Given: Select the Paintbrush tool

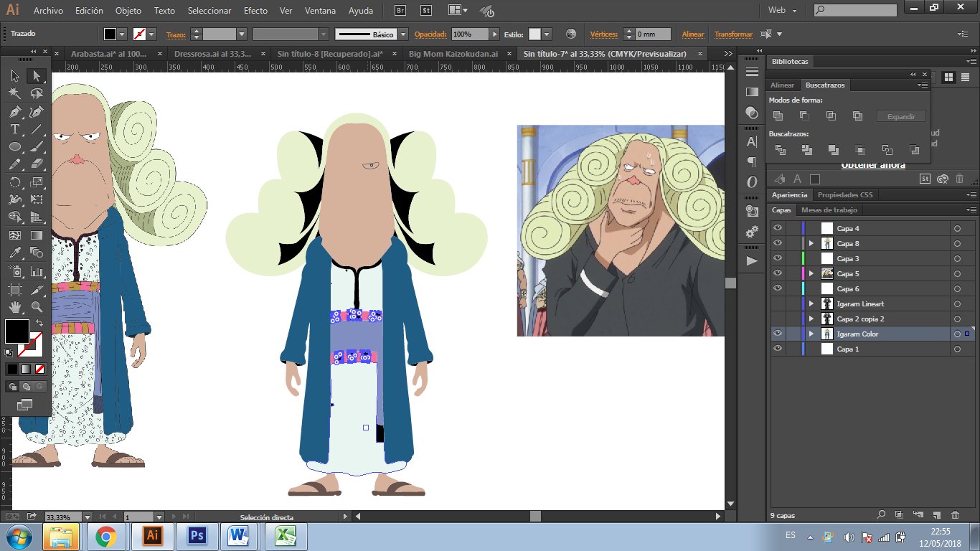Looking at the screenshot, I should click(37, 147).
